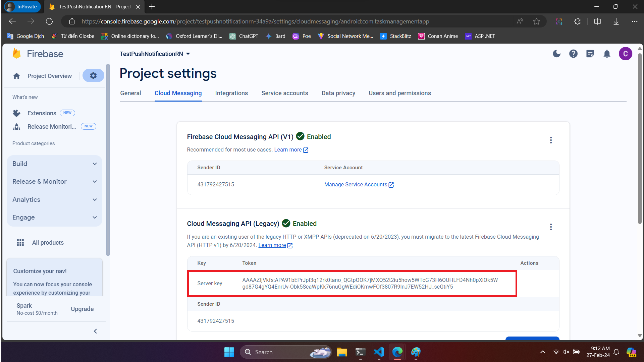Select the Server key token text

pyautogui.click(x=370, y=284)
